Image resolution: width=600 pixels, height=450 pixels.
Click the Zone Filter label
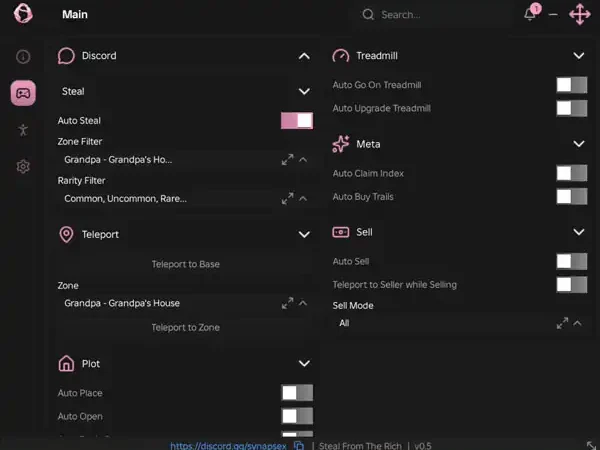pos(80,142)
